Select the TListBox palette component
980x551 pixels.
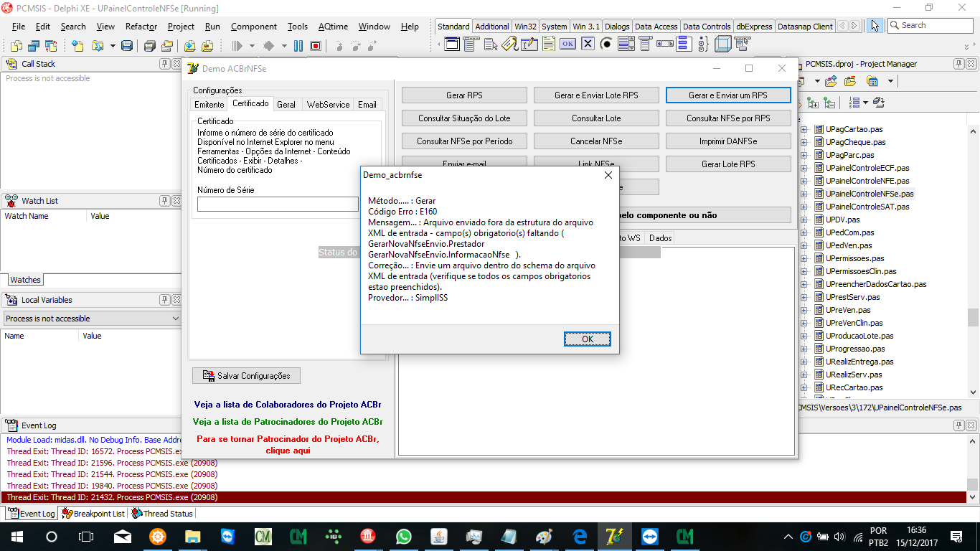pyautogui.click(x=626, y=44)
